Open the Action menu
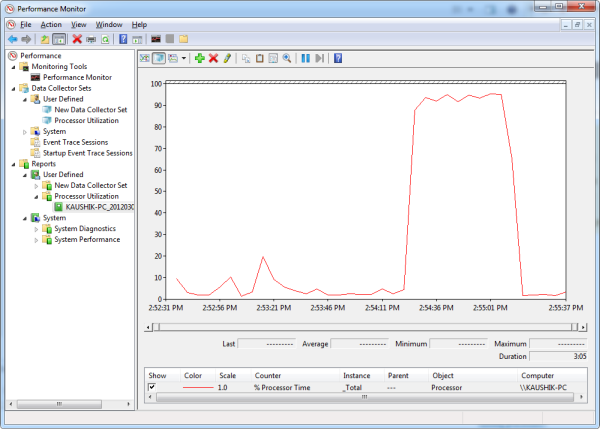This screenshot has width=600, height=429. [51, 24]
